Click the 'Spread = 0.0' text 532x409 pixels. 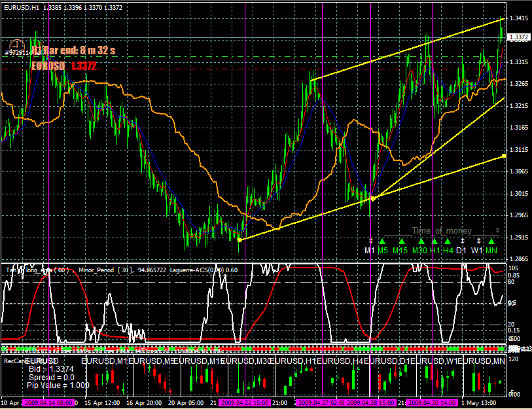pos(52,378)
